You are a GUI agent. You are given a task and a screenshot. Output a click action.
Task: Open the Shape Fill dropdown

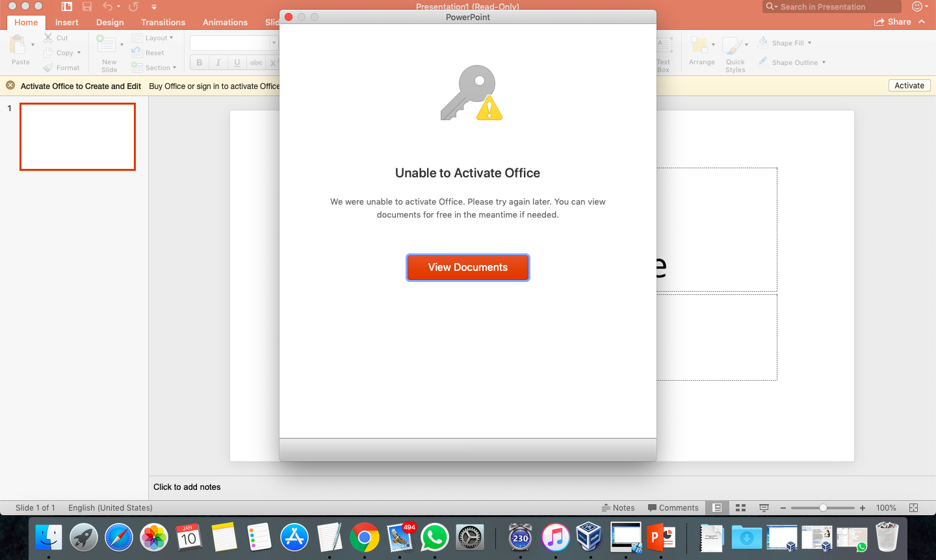(785, 43)
